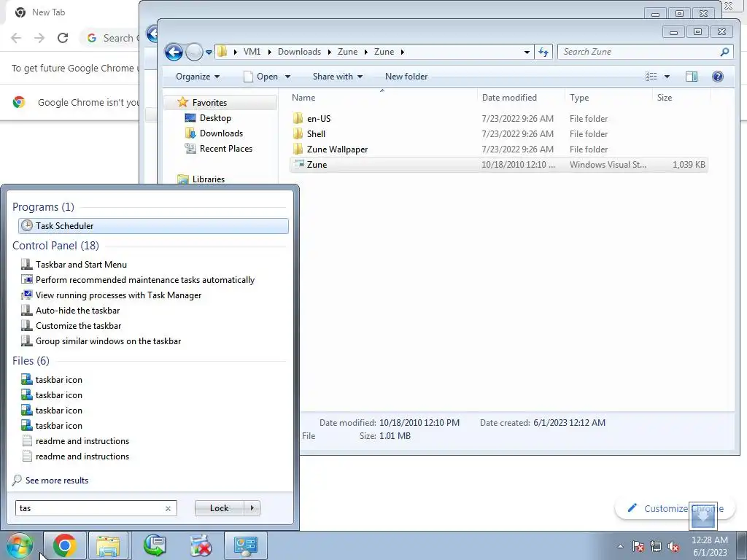Click the search magnifier icon in Explorer

tap(724, 52)
